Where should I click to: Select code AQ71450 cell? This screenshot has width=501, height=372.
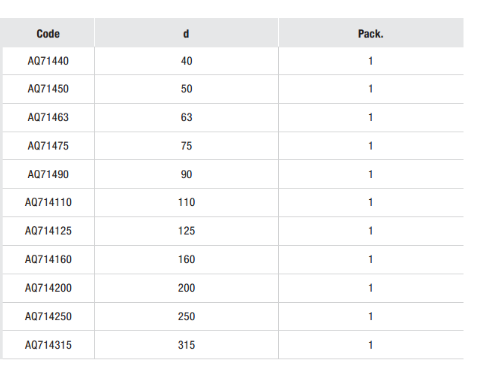point(48,89)
